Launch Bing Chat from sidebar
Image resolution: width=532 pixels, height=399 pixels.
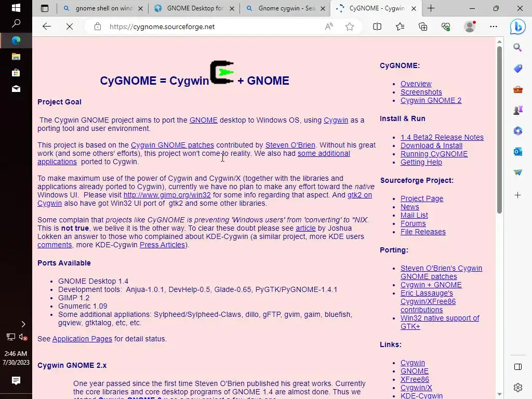pyautogui.click(x=518, y=26)
